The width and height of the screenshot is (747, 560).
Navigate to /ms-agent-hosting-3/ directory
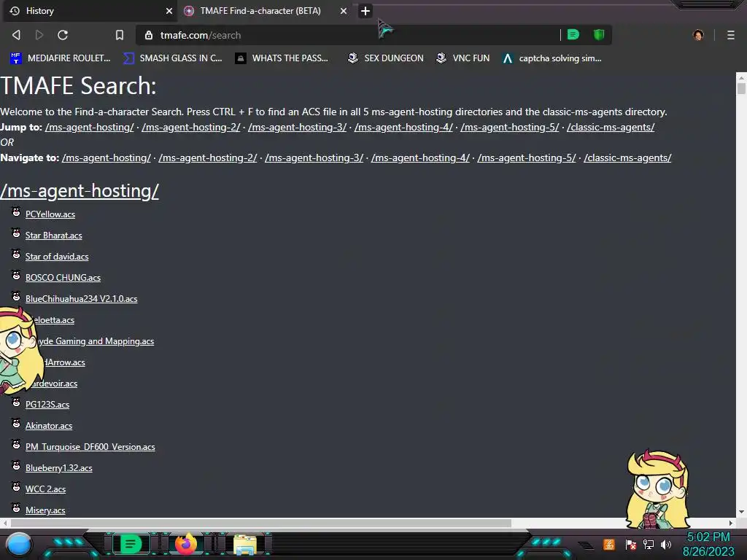click(x=314, y=157)
